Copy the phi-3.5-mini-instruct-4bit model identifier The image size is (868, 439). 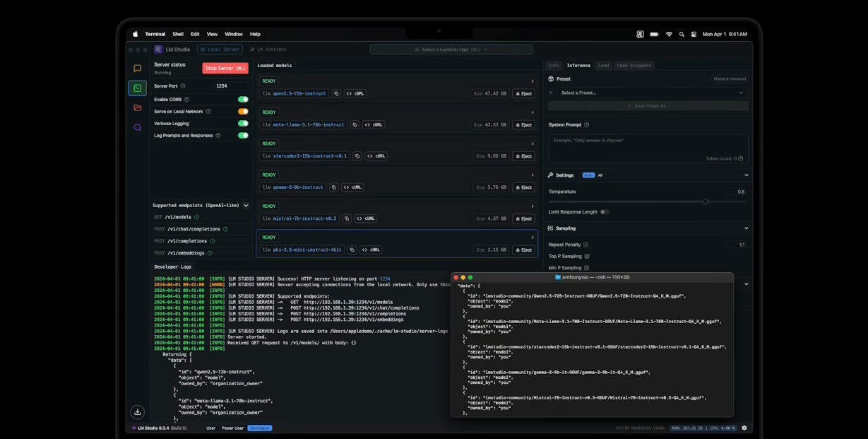coord(352,250)
